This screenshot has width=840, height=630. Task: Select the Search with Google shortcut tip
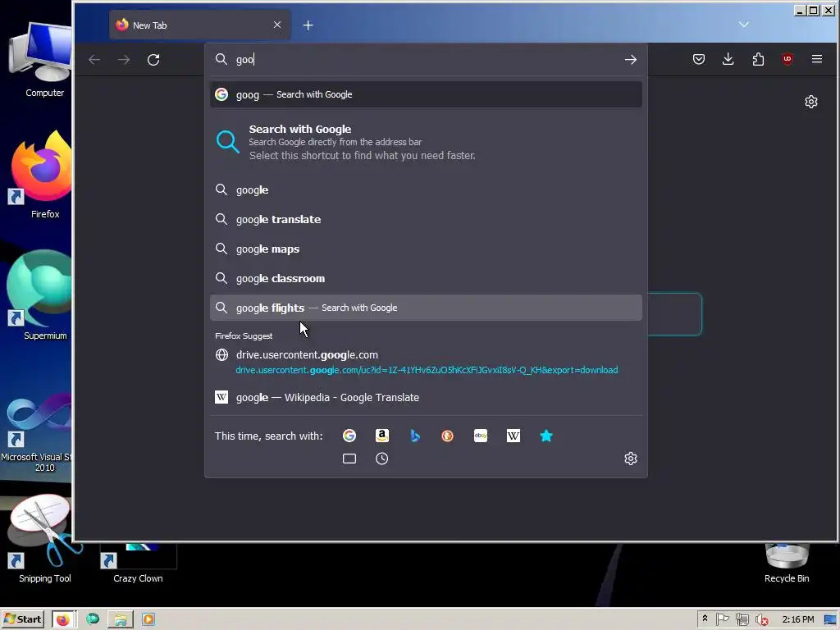(426, 142)
